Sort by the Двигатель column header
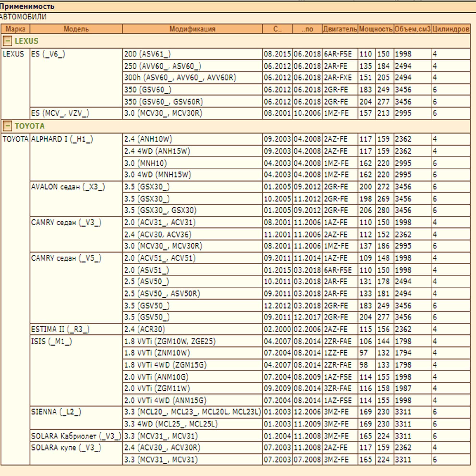 tap(340, 29)
